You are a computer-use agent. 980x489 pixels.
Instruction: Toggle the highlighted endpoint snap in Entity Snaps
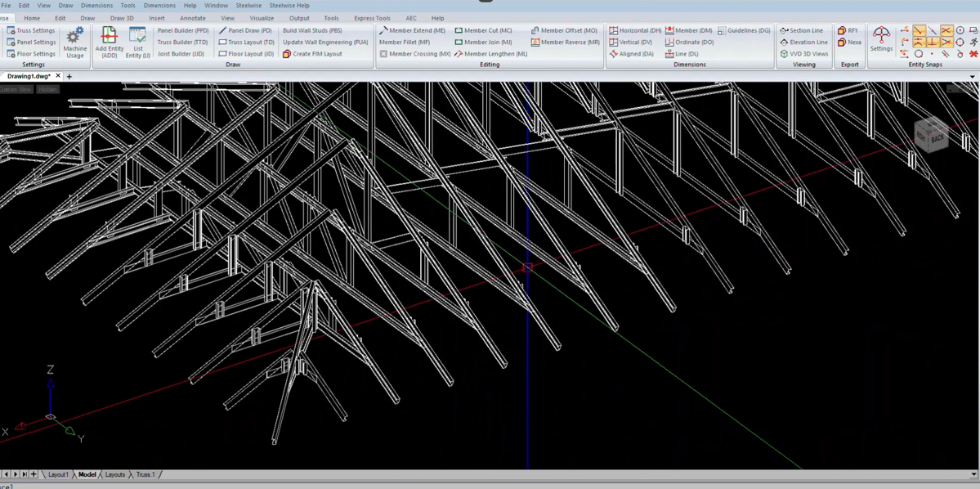coord(919,31)
